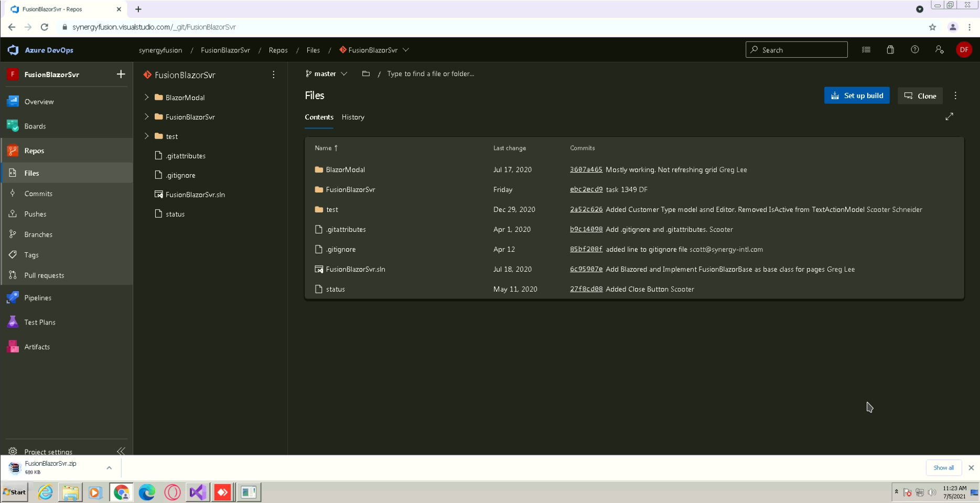
Task: Click Show all downloads
Action: tap(943, 468)
